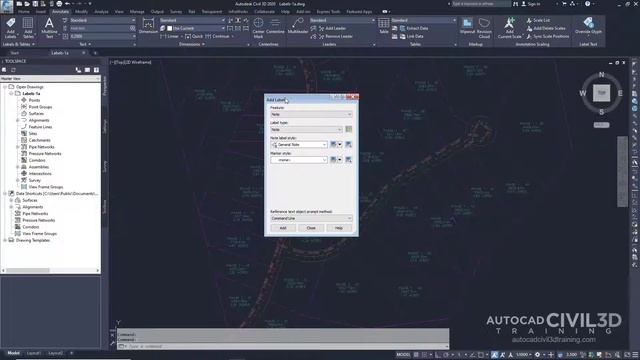Open the Label type dropdown
The height and width of the screenshot is (360, 640).
pyautogui.click(x=306, y=129)
